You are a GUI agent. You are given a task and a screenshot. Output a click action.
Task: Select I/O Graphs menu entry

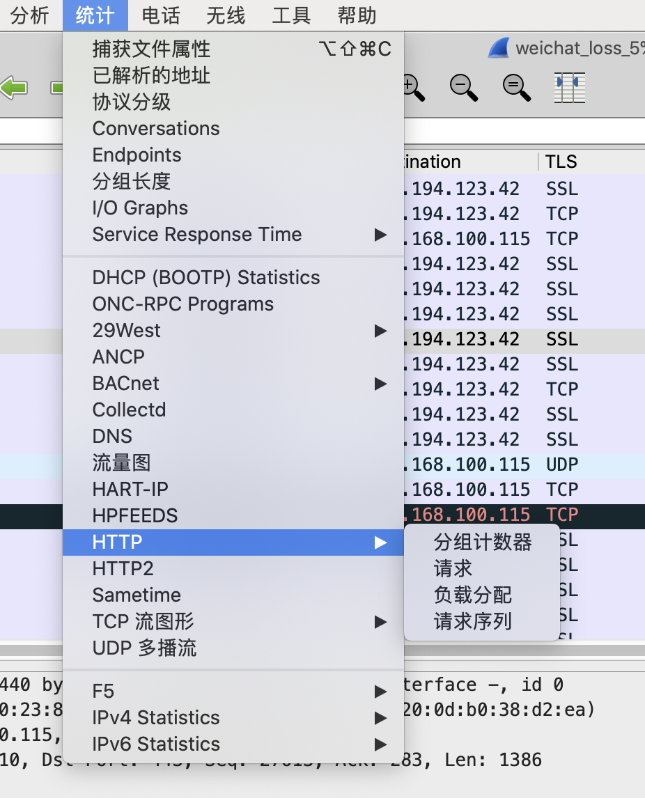coord(140,208)
